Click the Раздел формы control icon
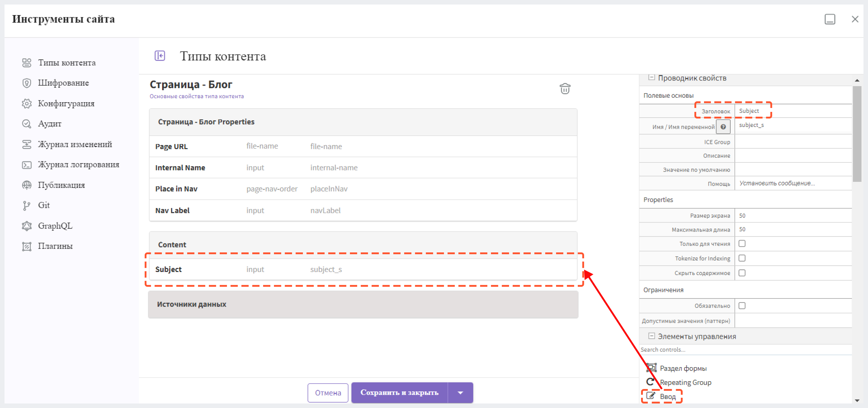The height and width of the screenshot is (408, 868). click(x=651, y=368)
